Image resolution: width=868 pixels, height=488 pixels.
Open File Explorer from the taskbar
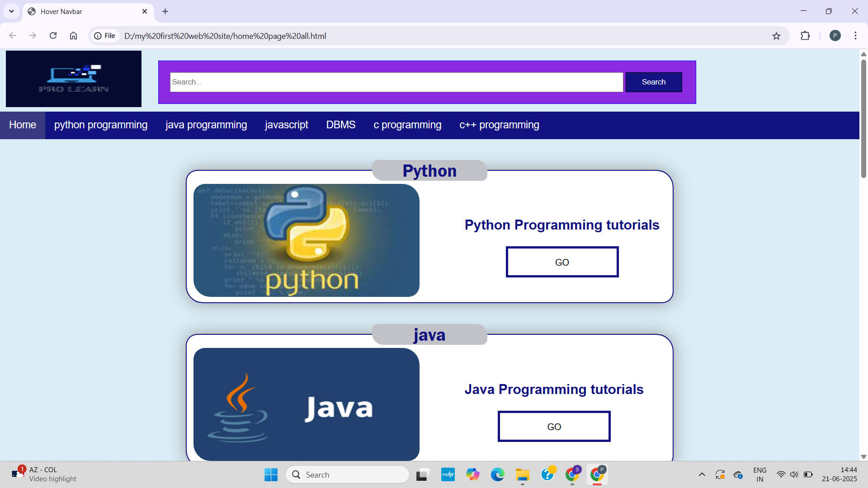[x=523, y=474]
